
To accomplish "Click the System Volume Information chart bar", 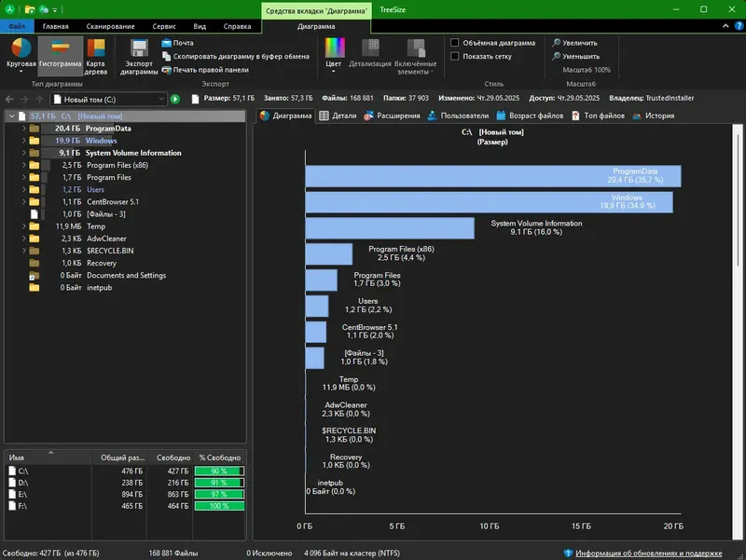I will click(390, 228).
